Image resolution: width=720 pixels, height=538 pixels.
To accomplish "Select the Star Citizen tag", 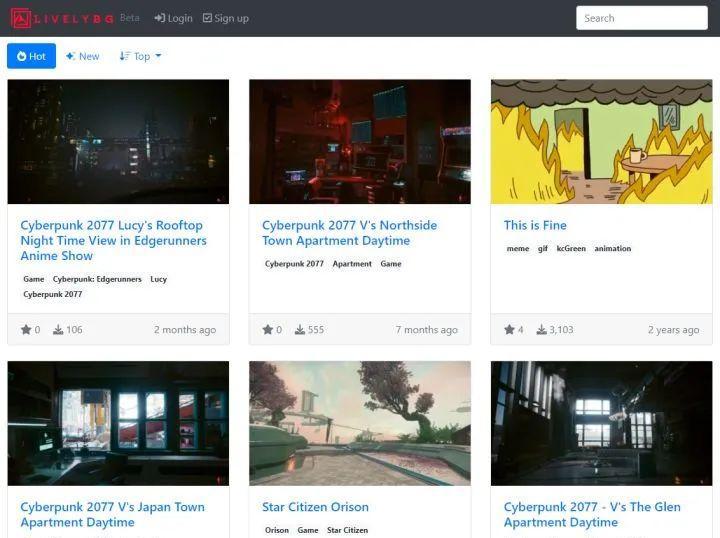I will click(x=348, y=530).
